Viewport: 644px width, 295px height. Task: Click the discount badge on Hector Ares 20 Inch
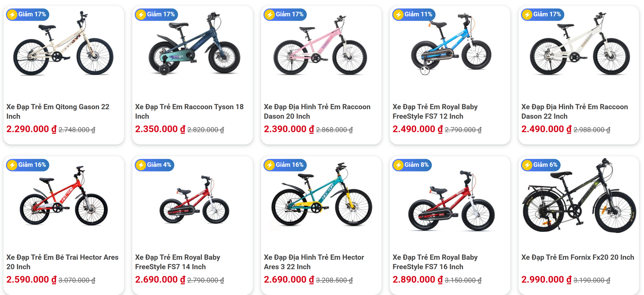tap(27, 165)
